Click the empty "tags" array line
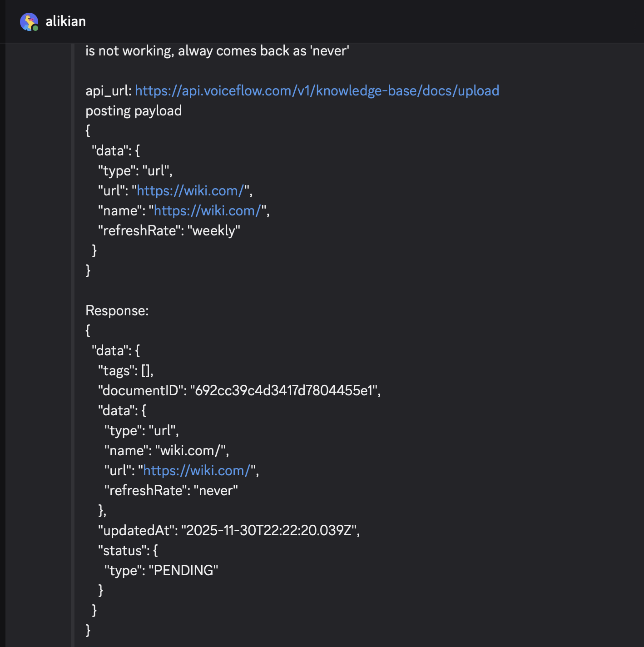 coord(126,371)
